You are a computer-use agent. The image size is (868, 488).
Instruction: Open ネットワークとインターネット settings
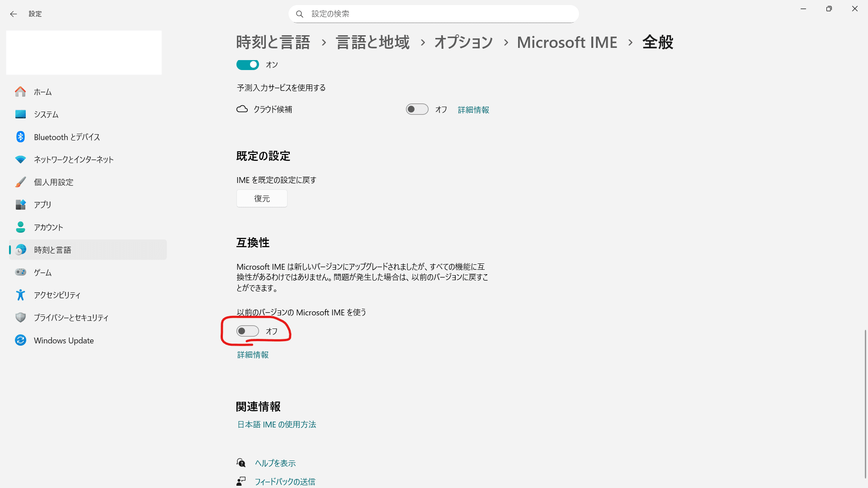[73, 160]
